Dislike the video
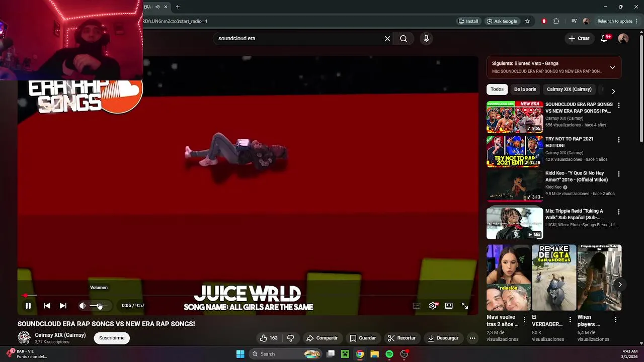Viewport: 644px width, 362px height. click(290, 338)
